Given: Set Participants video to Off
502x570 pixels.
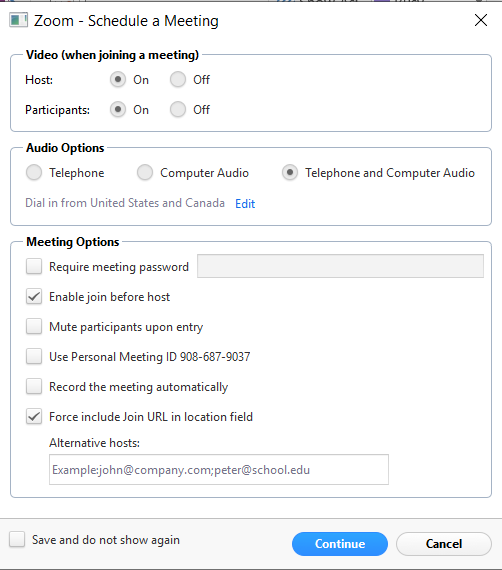Looking at the screenshot, I should coord(178,109).
